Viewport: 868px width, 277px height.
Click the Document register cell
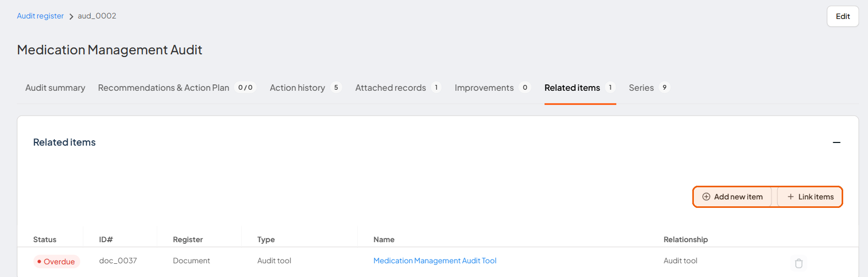coord(192,261)
